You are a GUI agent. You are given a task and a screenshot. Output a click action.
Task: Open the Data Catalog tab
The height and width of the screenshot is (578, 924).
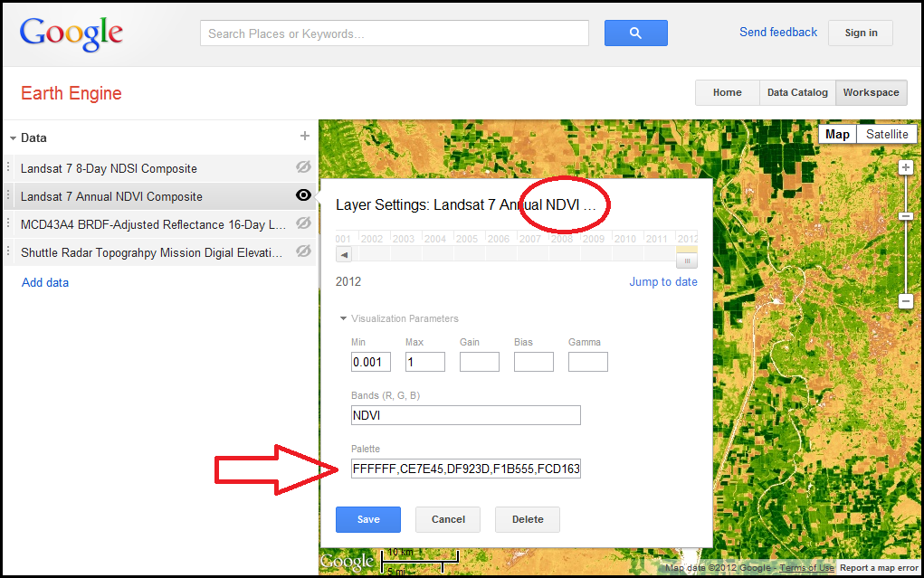(x=797, y=92)
